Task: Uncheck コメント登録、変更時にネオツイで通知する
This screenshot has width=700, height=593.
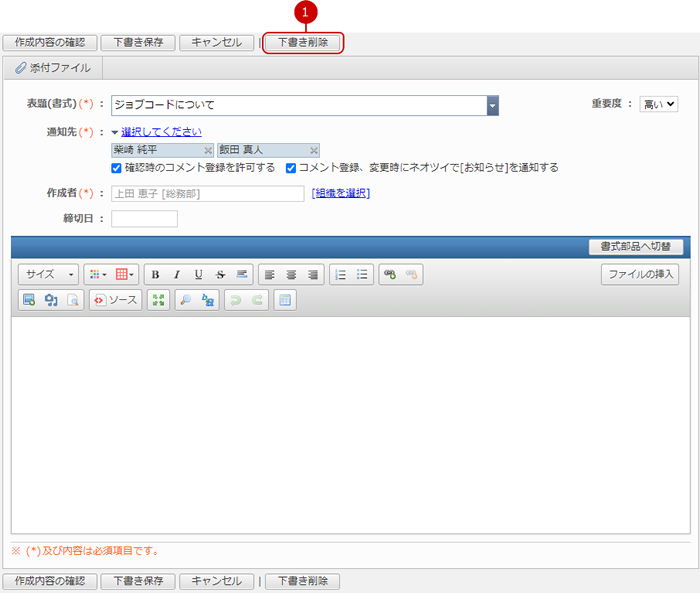Action: click(291, 168)
